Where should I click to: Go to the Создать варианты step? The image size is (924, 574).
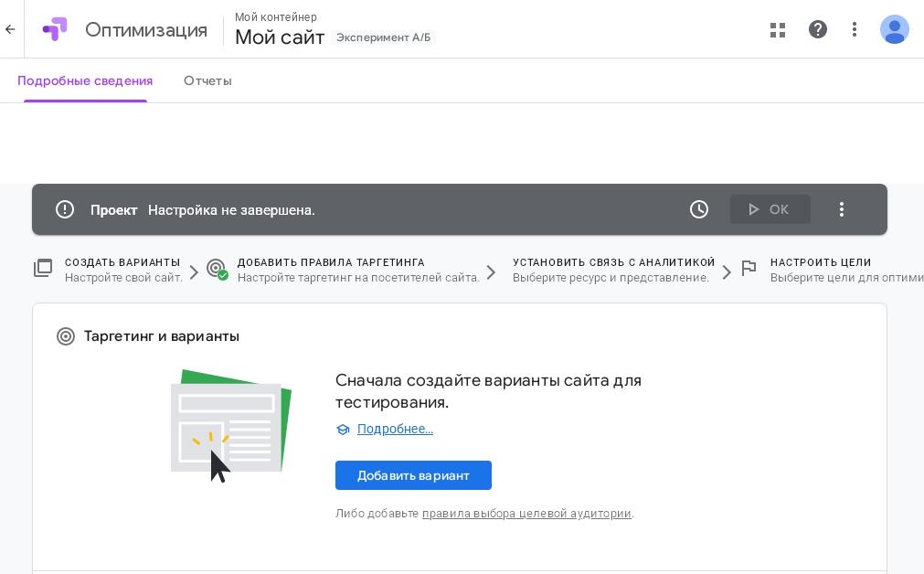122,270
